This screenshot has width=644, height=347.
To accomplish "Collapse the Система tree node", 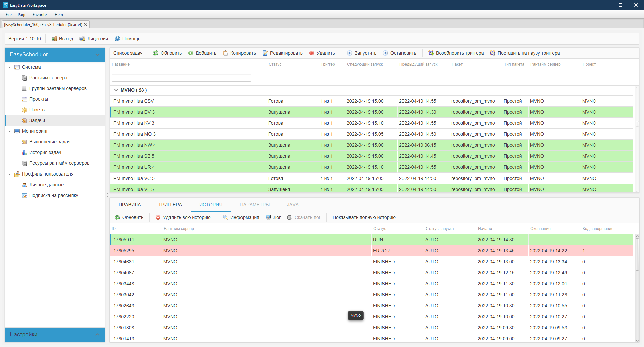I will click(9, 67).
